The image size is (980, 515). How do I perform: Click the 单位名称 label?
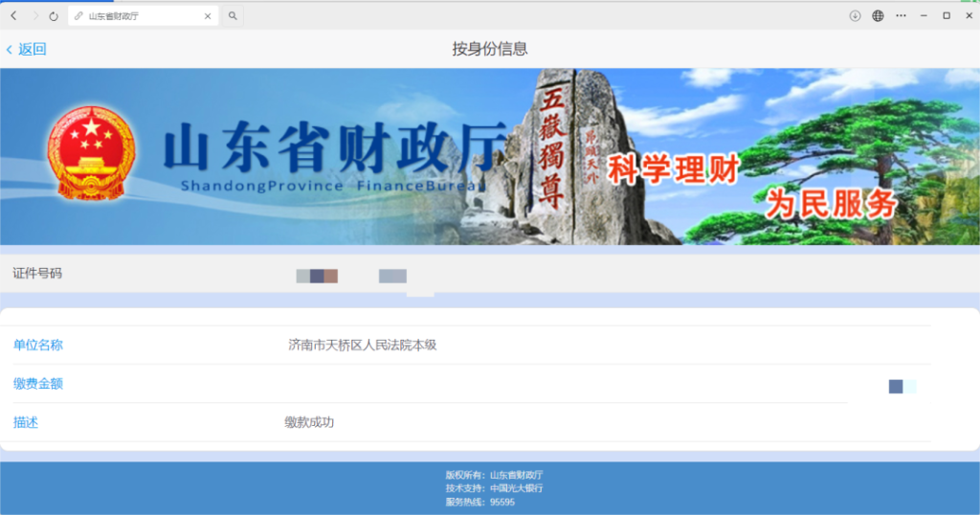(x=38, y=345)
